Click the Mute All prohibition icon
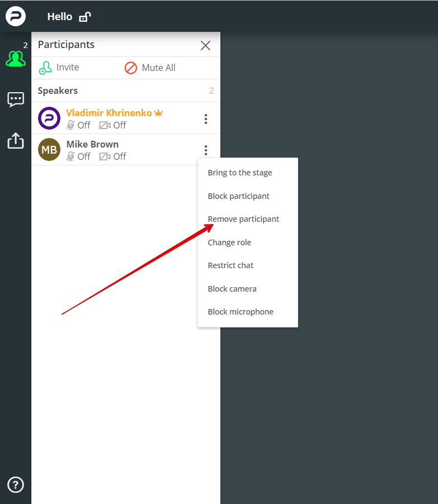The width and height of the screenshot is (438, 504). (x=131, y=68)
